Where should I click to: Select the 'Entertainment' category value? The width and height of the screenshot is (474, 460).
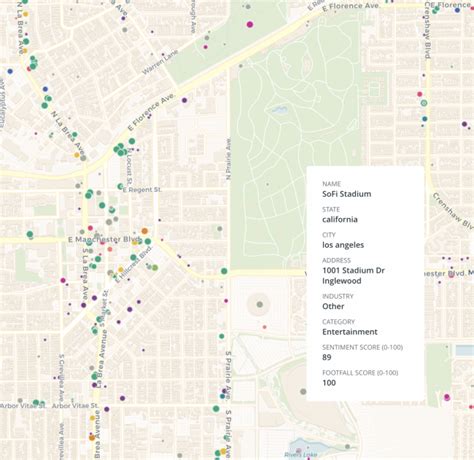(x=350, y=332)
